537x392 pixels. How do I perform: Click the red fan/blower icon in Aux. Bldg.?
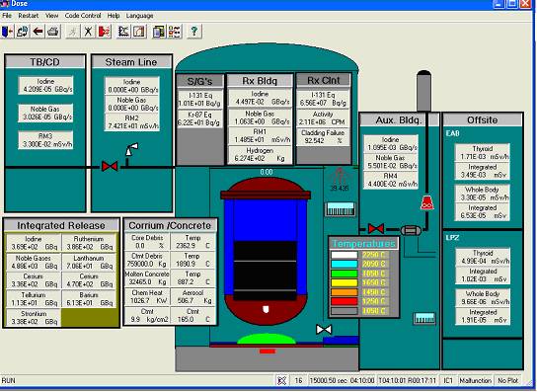pyautogui.click(x=426, y=202)
